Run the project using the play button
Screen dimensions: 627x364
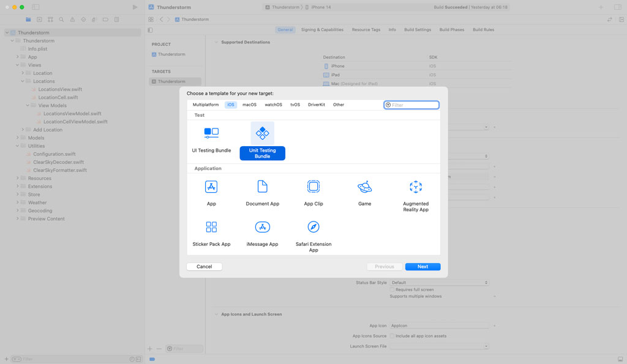pyautogui.click(x=135, y=7)
